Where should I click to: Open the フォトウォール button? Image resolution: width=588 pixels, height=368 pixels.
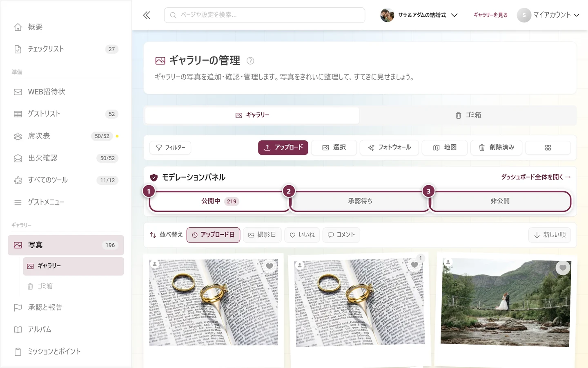[389, 148]
